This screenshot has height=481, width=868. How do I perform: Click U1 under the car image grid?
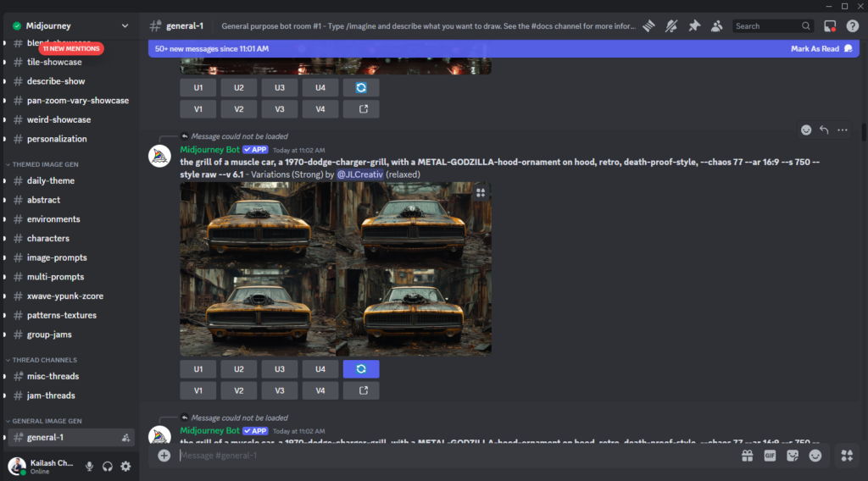tap(198, 368)
